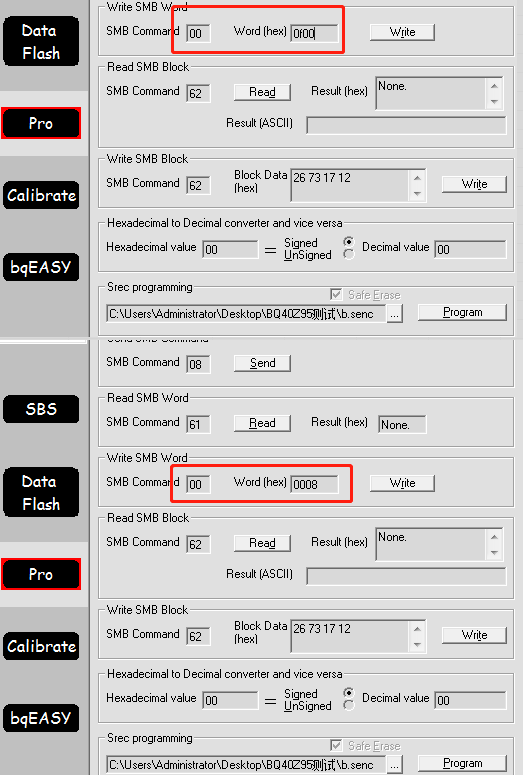Click up arrow of upper Block Data box

(x=417, y=178)
